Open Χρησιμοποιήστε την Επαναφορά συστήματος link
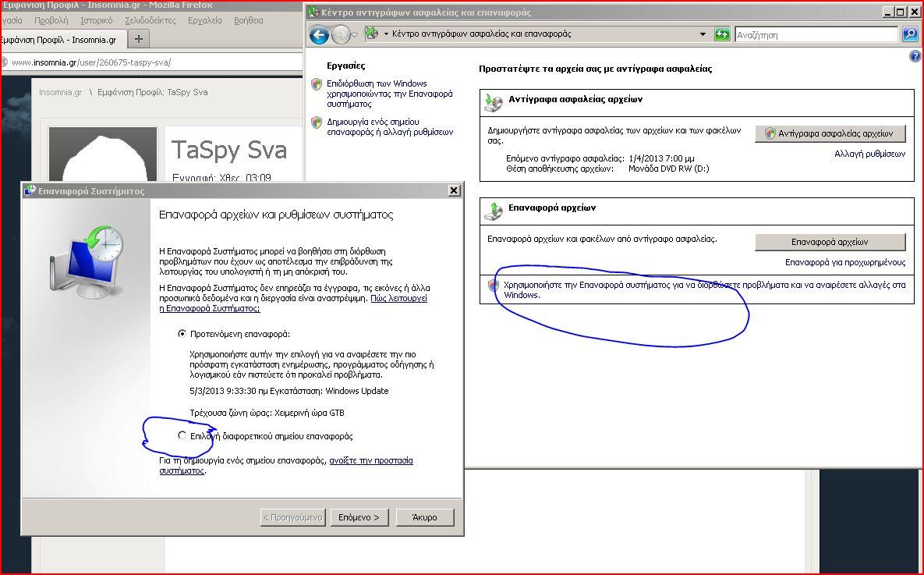Image resolution: width=924 pixels, height=575 pixels. (x=704, y=289)
